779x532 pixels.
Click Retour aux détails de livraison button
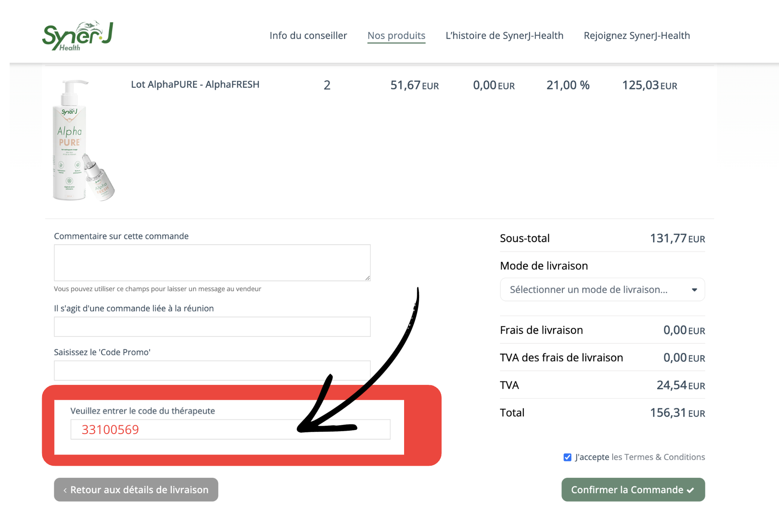coord(136,489)
